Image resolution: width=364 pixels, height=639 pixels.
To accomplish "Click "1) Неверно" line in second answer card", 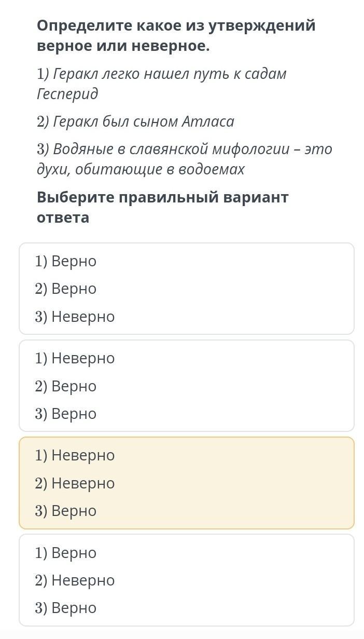I will point(75,358).
